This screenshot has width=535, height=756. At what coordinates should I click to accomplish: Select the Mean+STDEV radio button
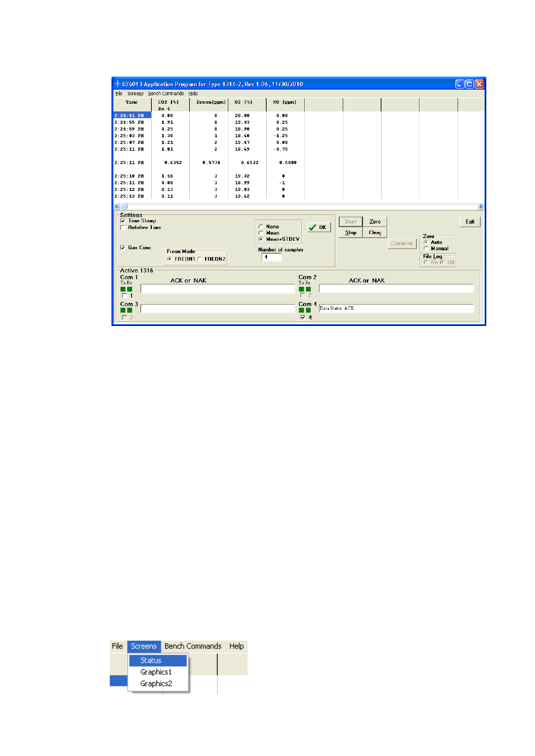pos(261,239)
